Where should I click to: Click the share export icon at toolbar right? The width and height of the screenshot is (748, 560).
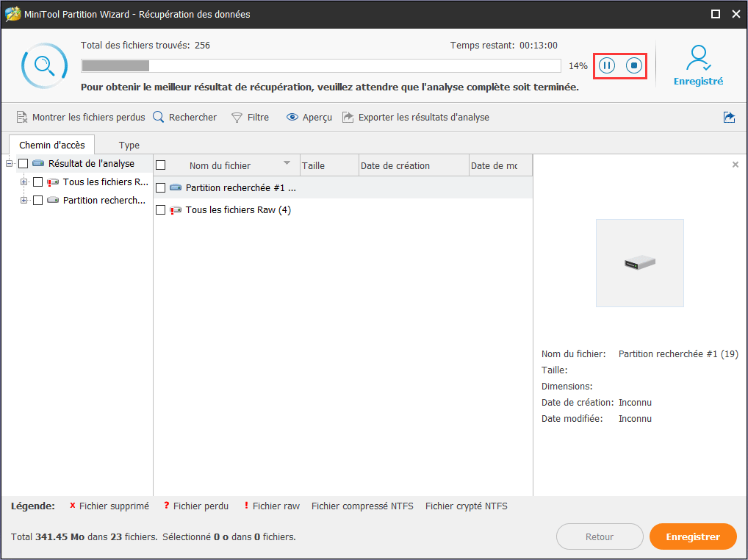coord(729,118)
